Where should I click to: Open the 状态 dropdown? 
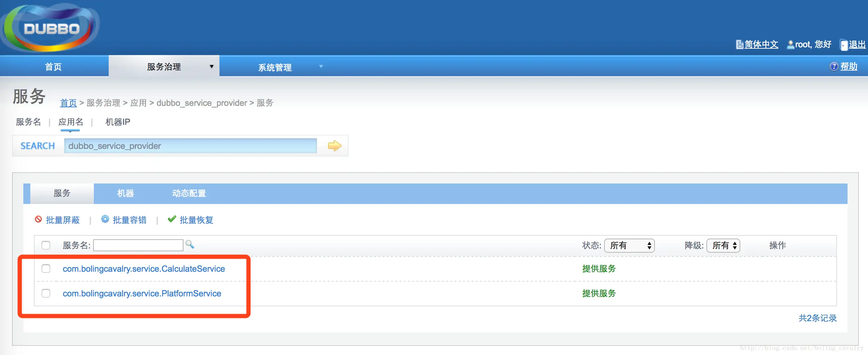[x=629, y=246]
